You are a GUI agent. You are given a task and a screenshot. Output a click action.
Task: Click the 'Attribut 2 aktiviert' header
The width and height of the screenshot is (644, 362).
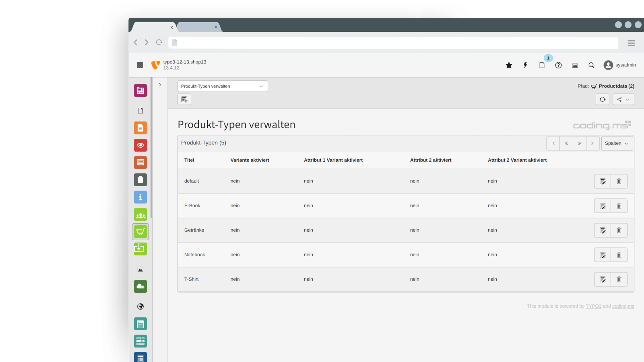point(431,160)
